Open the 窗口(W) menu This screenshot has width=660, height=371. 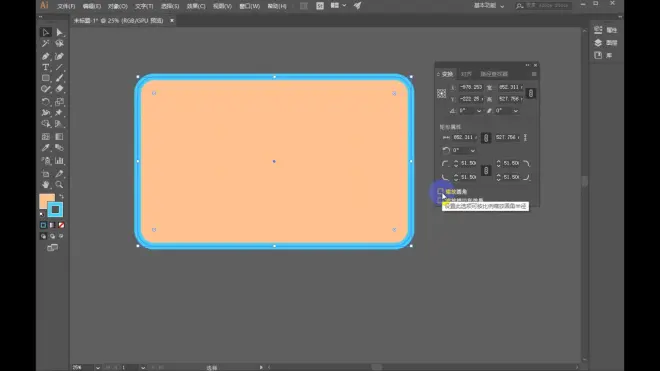click(x=249, y=6)
